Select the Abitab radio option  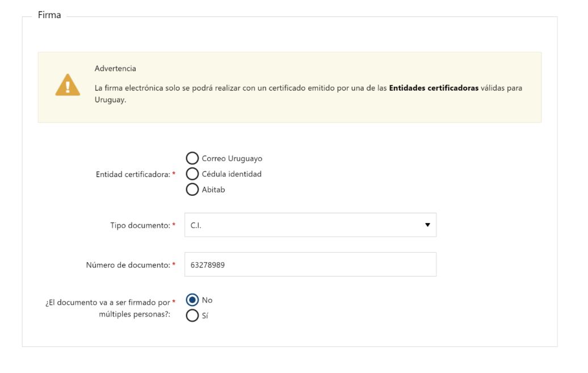point(192,190)
